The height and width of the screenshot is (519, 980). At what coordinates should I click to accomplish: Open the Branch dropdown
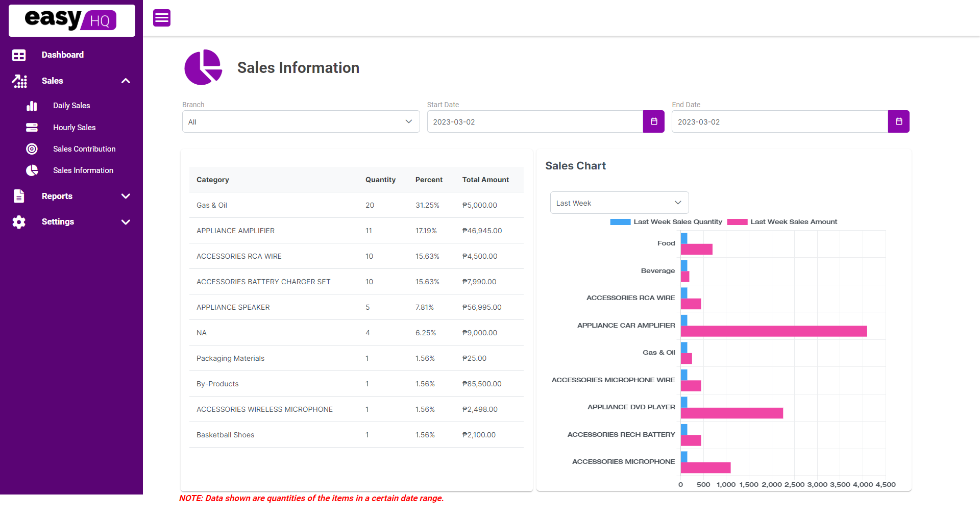pos(301,121)
